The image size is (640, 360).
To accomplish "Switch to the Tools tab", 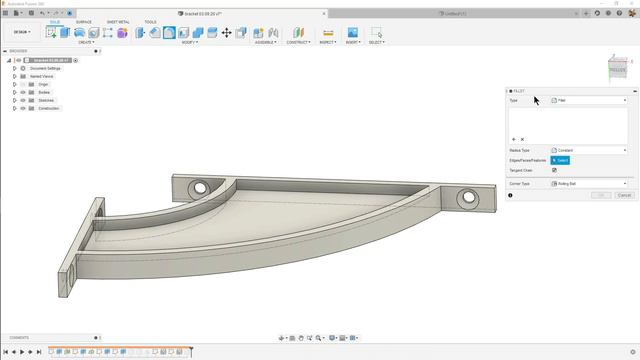I will click(150, 22).
